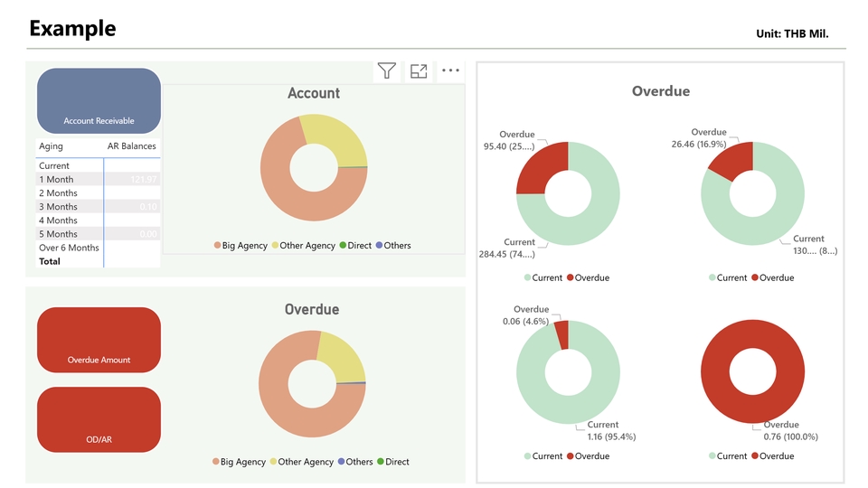This screenshot has height=488, width=868.
Task: Select the Account Receivable card
Action: [x=99, y=101]
